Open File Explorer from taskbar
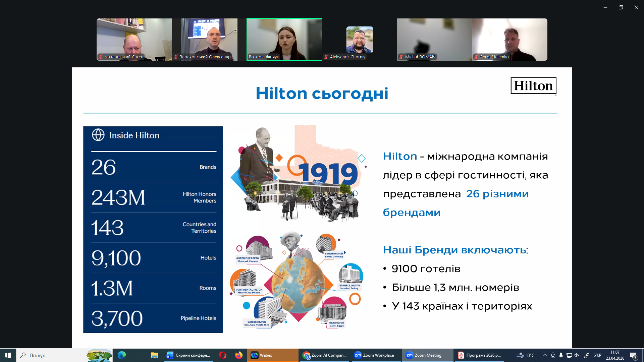 coord(154,355)
